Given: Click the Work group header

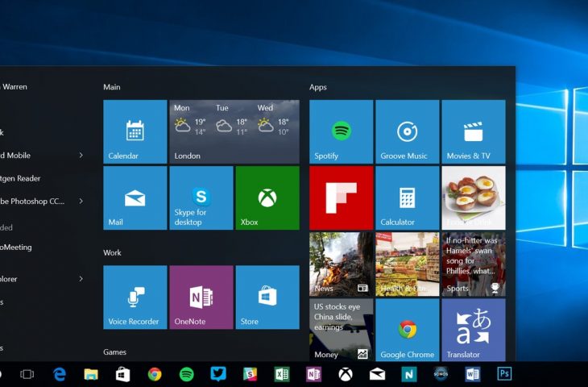Looking at the screenshot, I should (112, 252).
